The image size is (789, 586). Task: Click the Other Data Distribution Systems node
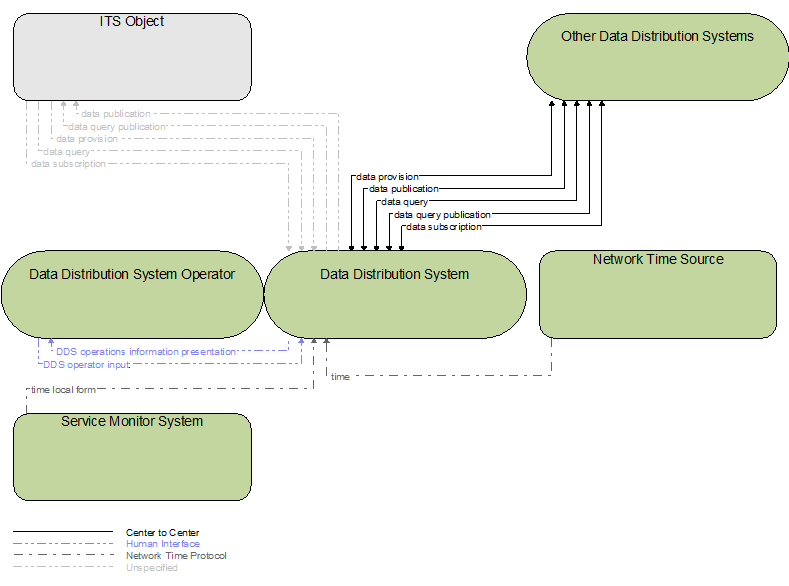[x=657, y=57]
